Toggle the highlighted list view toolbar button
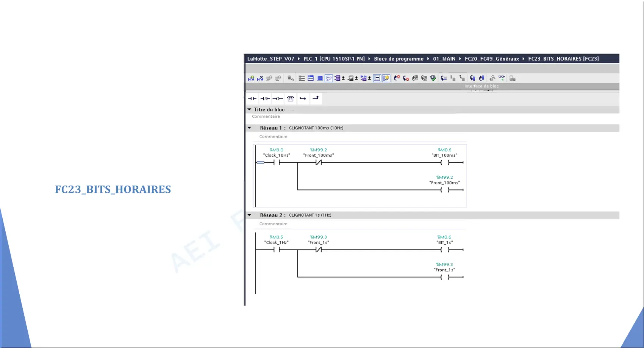The image size is (644, 348). (x=377, y=78)
